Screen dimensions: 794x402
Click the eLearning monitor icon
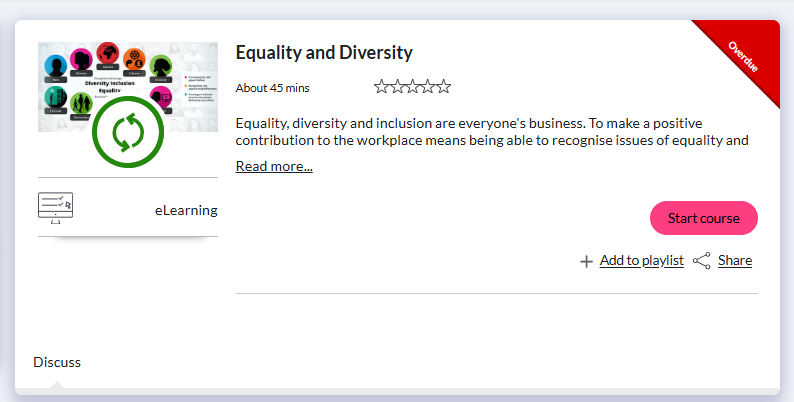pyautogui.click(x=56, y=208)
